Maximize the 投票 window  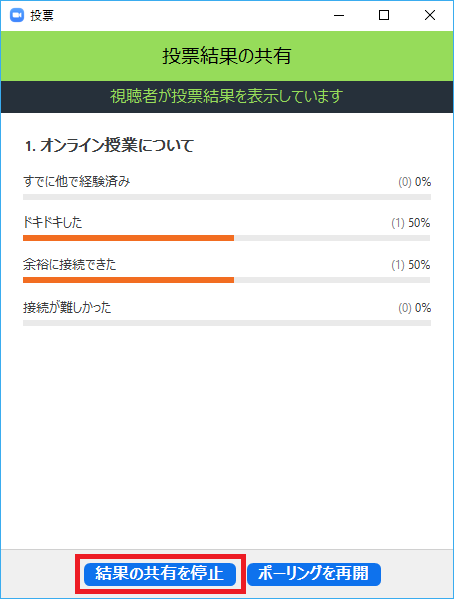click(x=384, y=15)
